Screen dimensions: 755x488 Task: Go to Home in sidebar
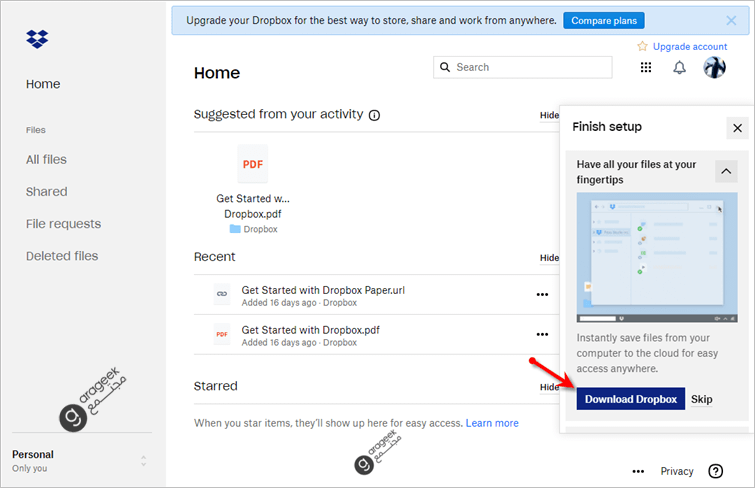[43, 84]
